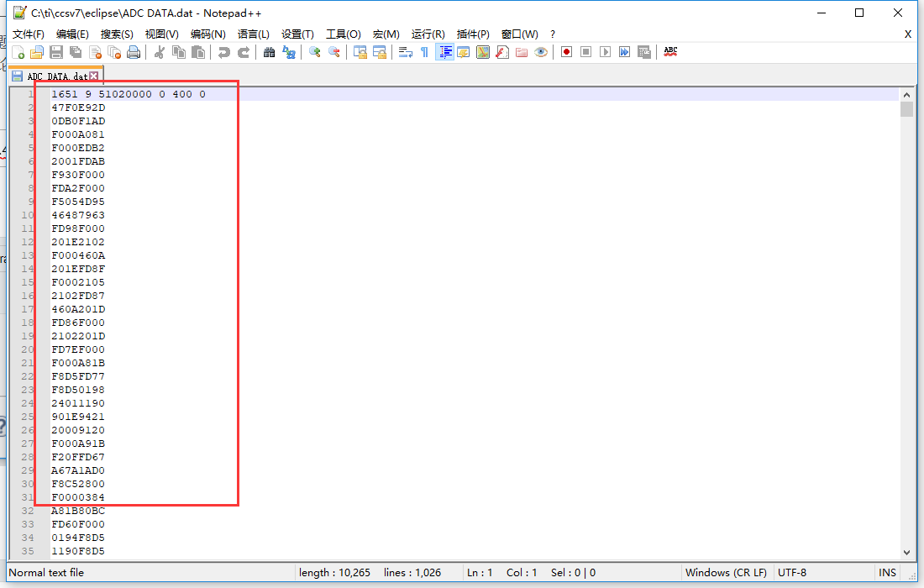Open the 搜索(S) menu
Screen dimensions: 924x588
[117, 34]
